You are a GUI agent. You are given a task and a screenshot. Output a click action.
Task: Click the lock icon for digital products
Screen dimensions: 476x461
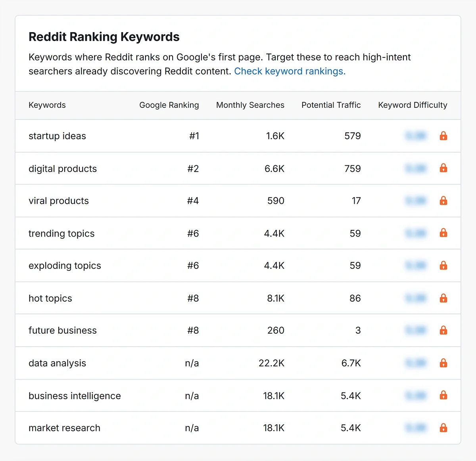[x=443, y=168]
